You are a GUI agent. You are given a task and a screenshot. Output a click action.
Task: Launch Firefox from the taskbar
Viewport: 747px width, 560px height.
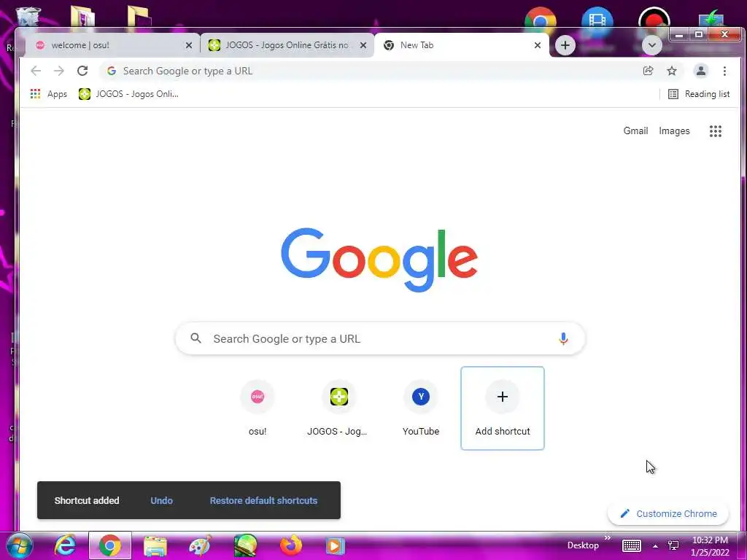click(290, 545)
